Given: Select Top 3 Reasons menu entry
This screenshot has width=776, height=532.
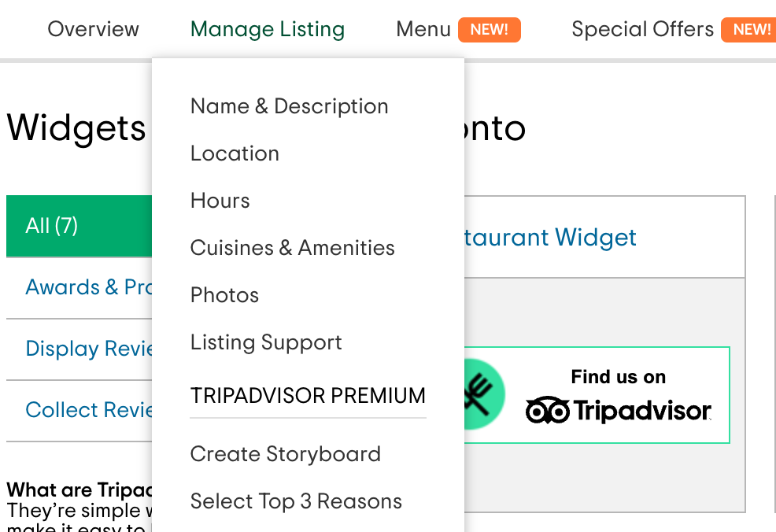Looking at the screenshot, I should pos(296,501).
